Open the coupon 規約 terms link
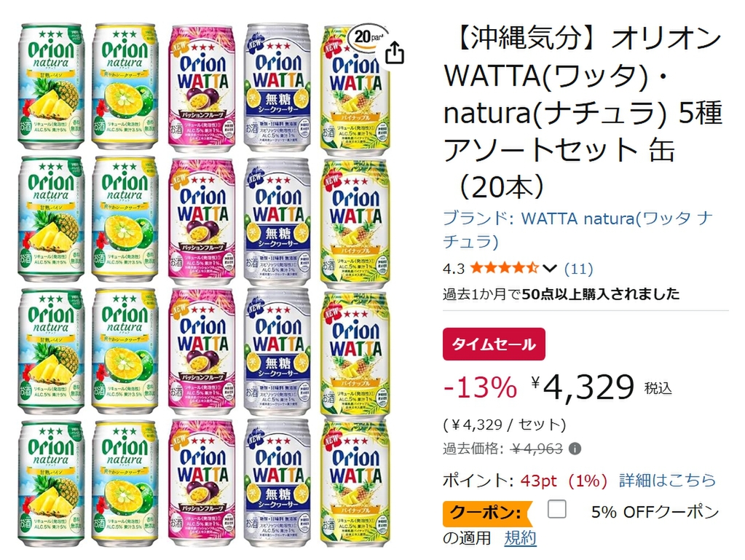745x560 pixels. click(x=520, y=538)
